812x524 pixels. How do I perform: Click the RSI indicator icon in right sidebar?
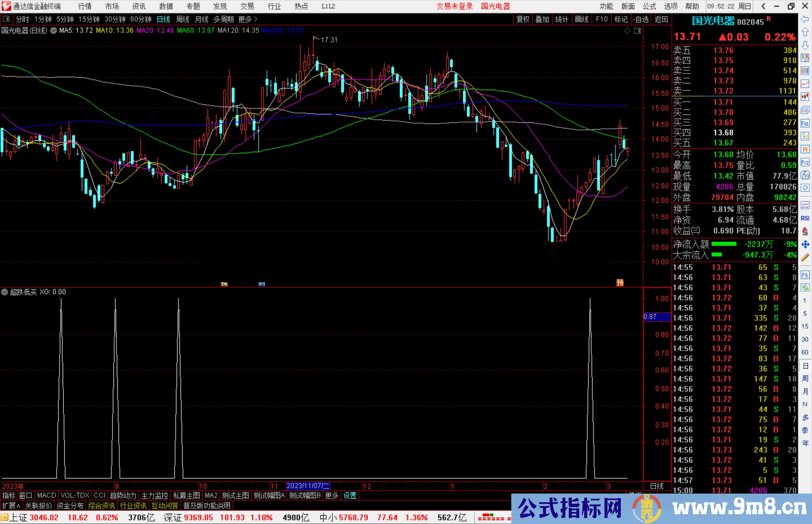805,218
